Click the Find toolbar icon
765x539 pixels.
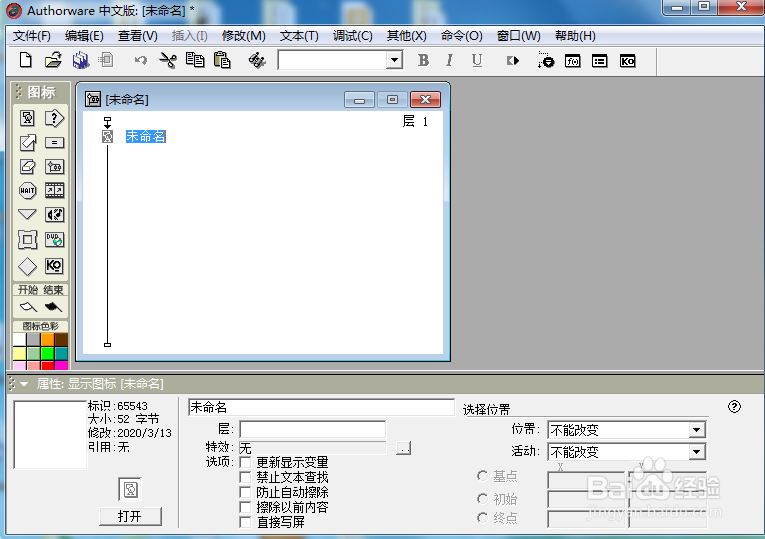pyautogui.click(x=257, y=60)
